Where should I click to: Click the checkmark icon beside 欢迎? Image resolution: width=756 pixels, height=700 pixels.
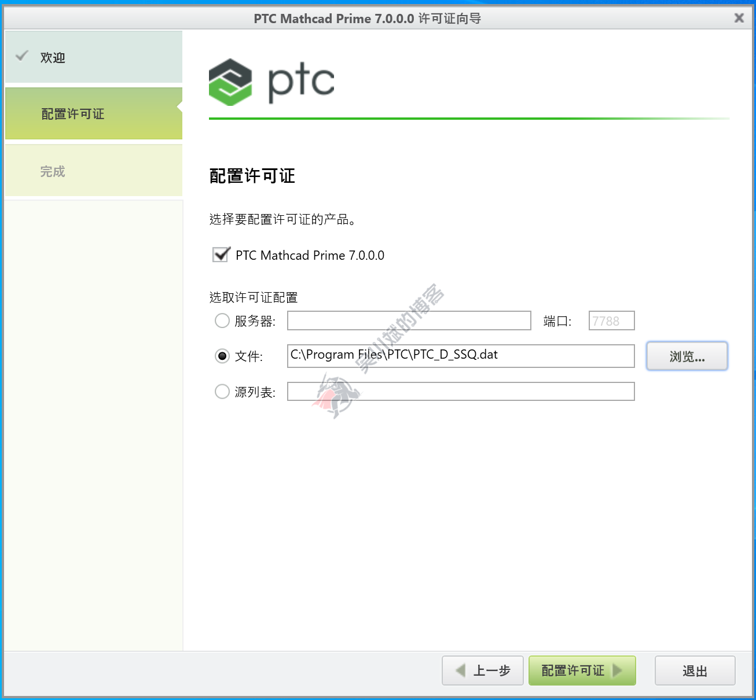click(x=22, y=56)
